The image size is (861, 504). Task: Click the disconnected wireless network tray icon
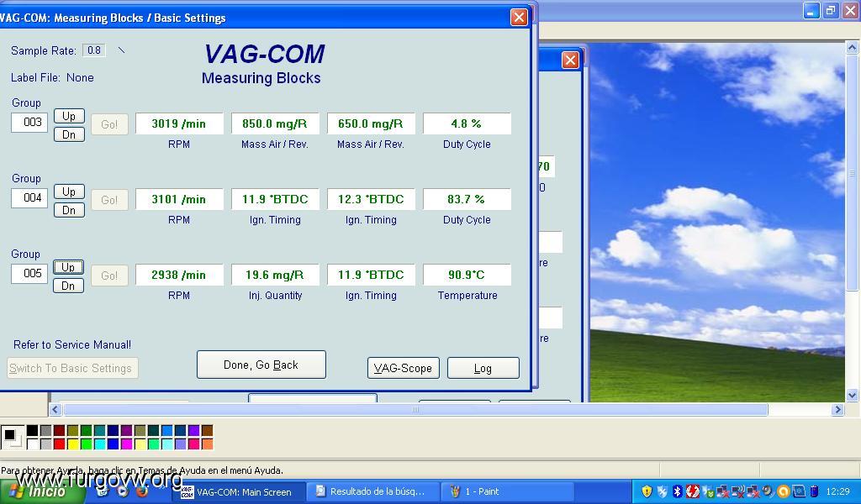739,491
